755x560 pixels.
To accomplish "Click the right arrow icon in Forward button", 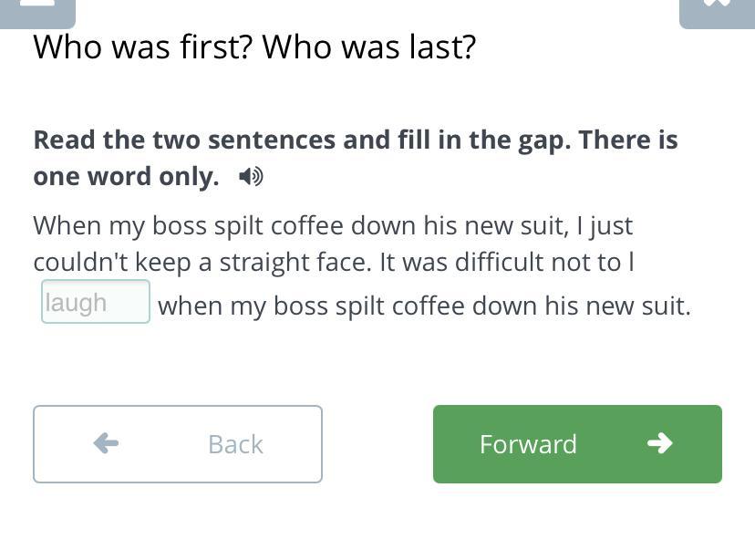I will [x=659, y=443].
